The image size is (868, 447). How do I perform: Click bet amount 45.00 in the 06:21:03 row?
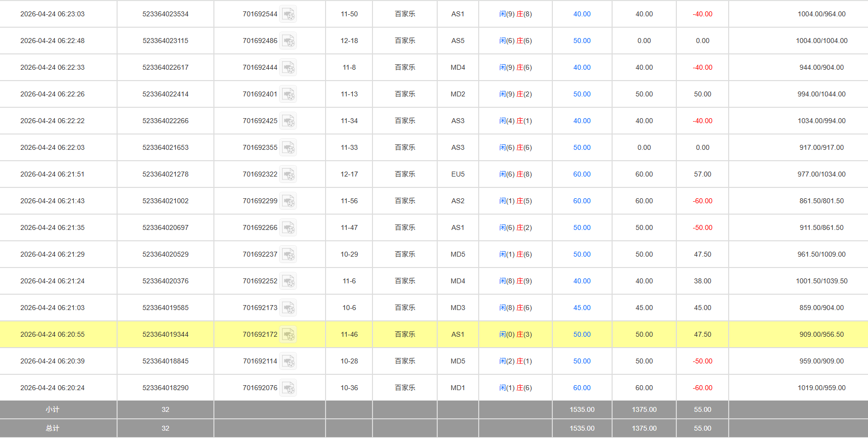pyautogui.click(x=582, y=308)
